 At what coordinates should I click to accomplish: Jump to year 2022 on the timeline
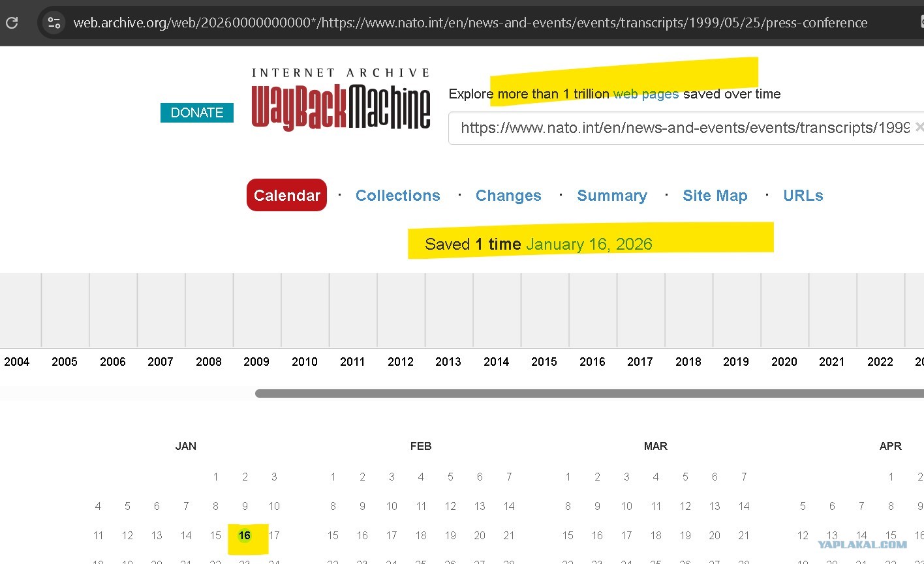(880, 362)
